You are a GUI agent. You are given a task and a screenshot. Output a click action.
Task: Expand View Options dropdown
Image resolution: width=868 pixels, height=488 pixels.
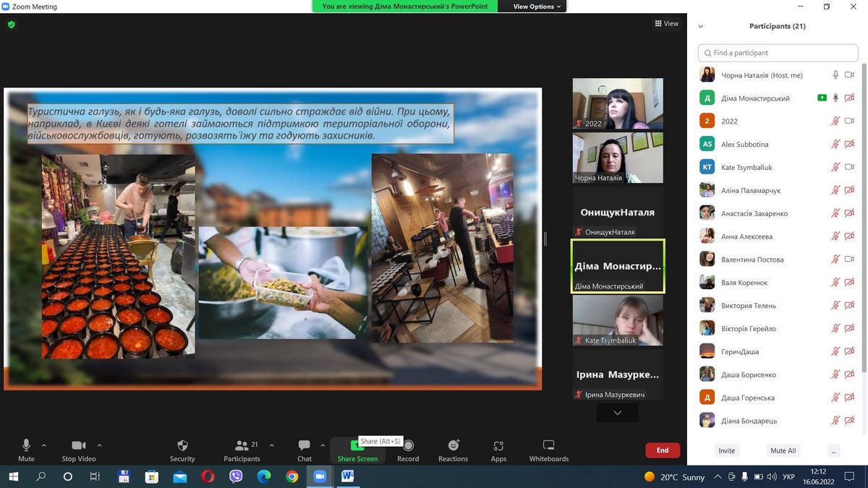537,7
